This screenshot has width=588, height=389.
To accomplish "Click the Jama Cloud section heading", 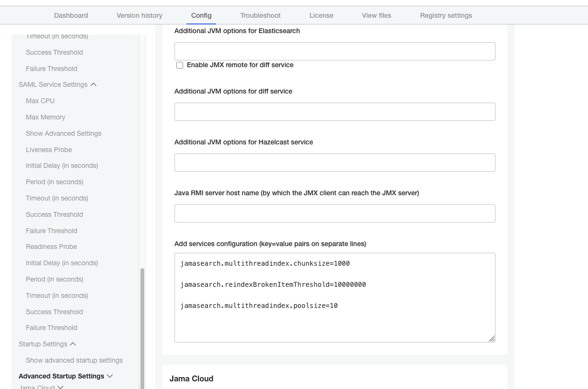I will (x=191, y=378).
